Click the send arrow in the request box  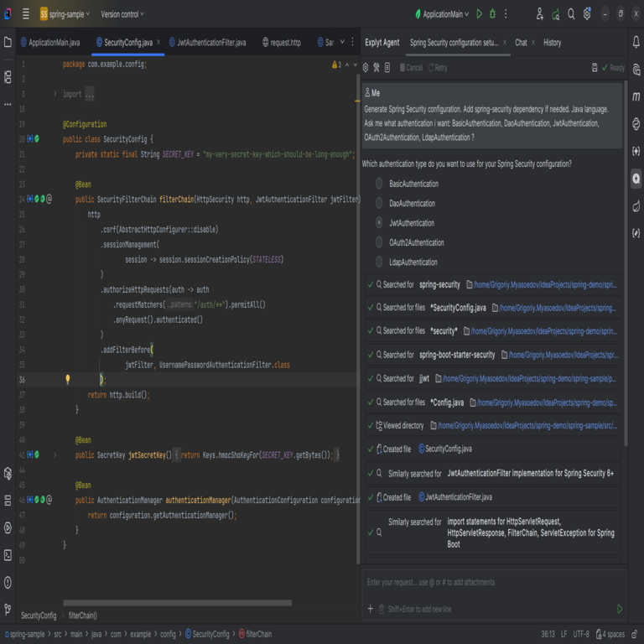coord(620,609)
